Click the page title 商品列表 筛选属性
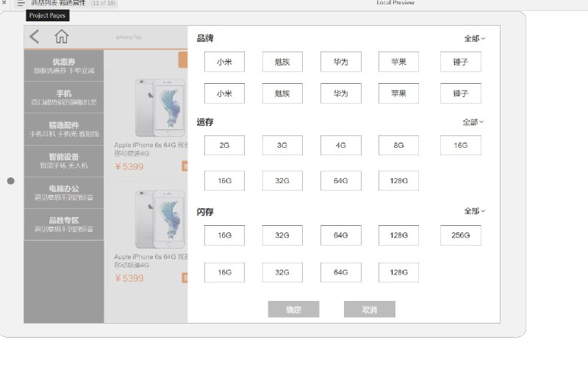The width and height of the screenshot is (588, 387). 58,3
